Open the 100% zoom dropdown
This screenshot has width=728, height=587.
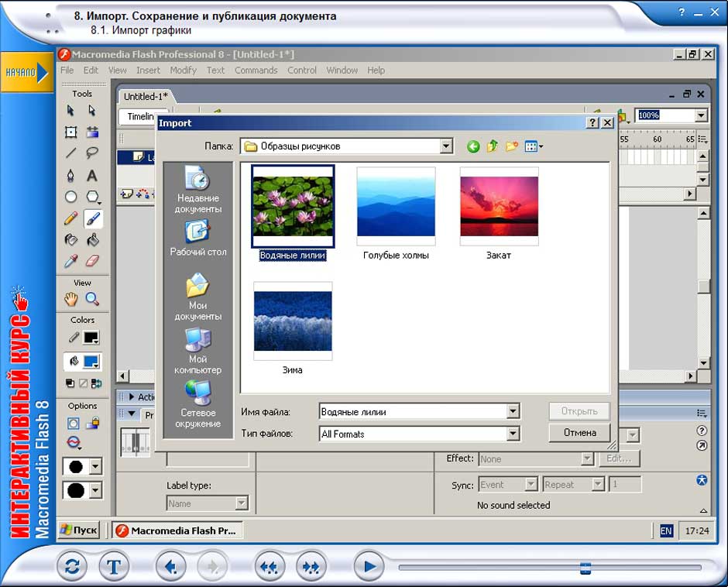coord(701,115)
